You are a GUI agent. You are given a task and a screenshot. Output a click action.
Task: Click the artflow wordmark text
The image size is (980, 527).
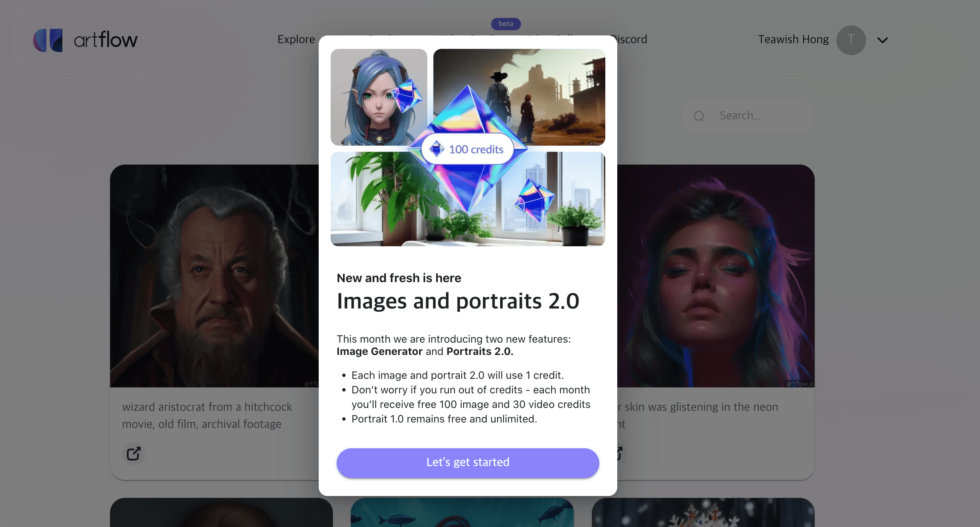105,40
